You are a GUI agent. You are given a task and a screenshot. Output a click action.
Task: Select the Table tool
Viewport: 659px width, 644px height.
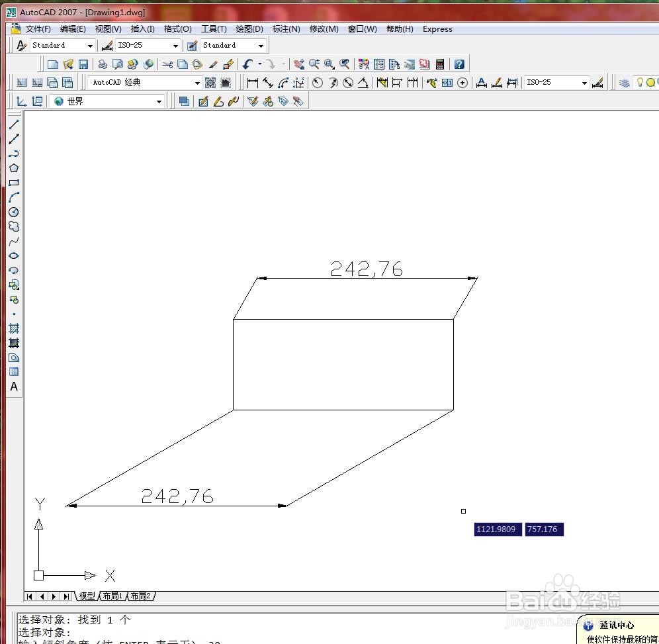14,371
